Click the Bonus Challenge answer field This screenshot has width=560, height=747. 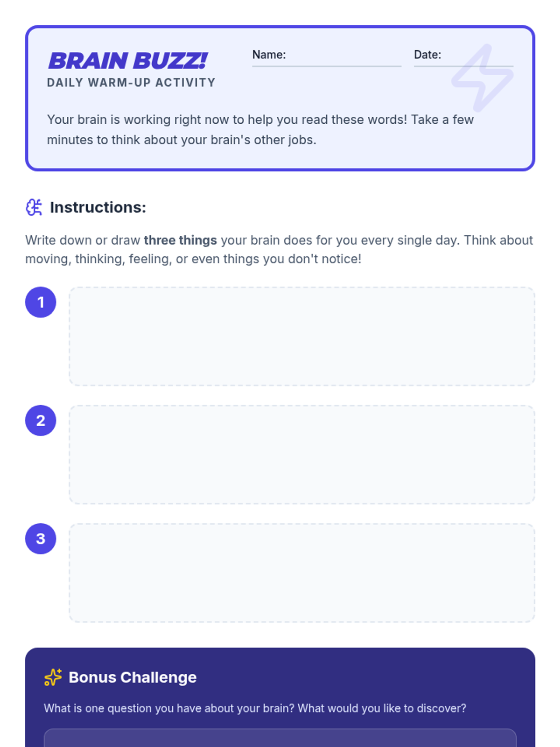(x=280, y=738)
